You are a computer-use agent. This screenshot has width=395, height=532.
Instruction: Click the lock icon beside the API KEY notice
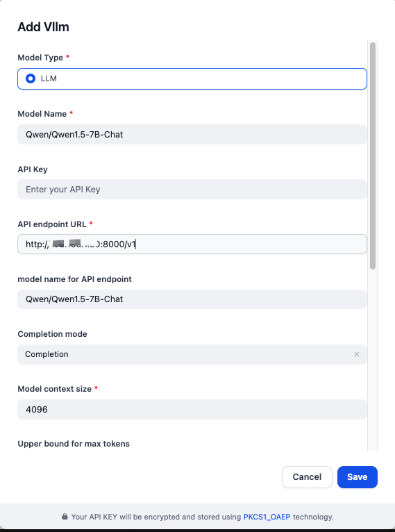(65, 517)
